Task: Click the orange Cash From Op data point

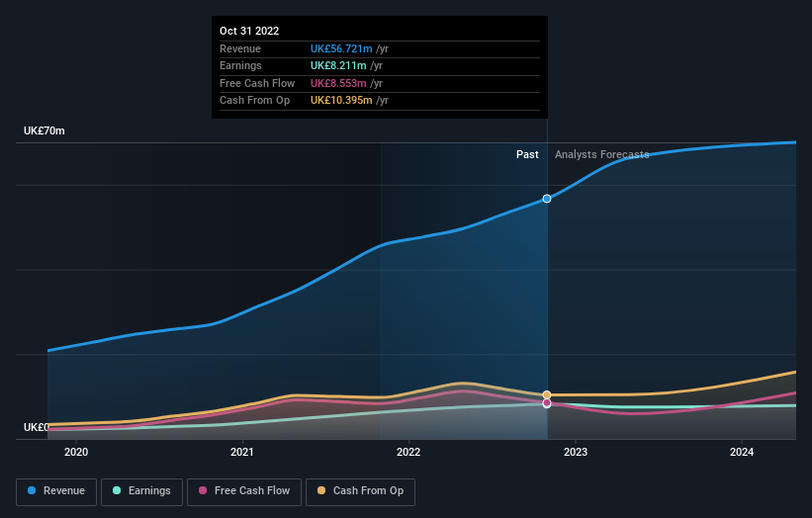Action: coord(547,394)
